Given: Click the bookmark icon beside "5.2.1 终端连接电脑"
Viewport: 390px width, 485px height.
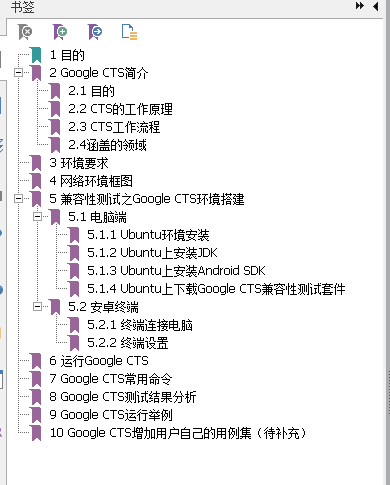Looking at the screenshot, I should [x=74, y=325].
